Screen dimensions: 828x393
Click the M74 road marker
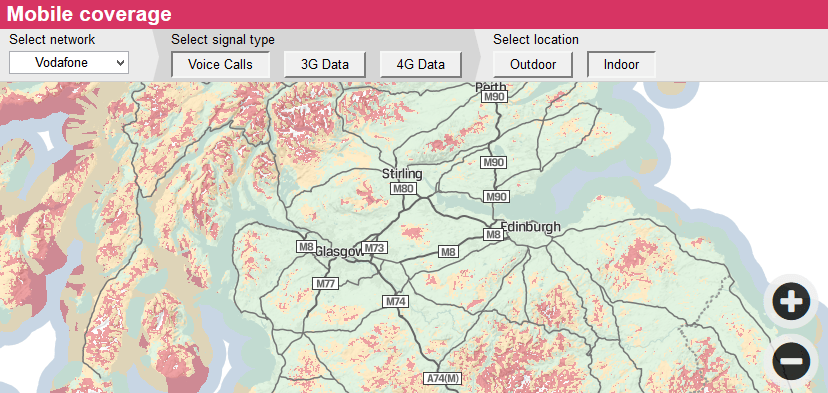pos(396,302)
